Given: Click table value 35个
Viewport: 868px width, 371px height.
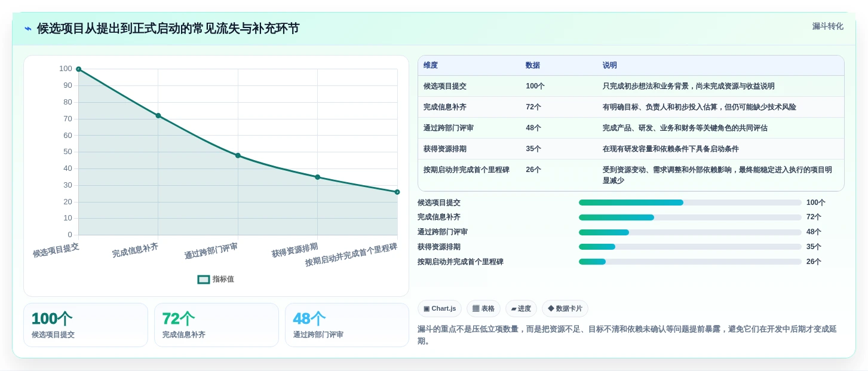Looking at the screenshot, I should pos(533,149).
